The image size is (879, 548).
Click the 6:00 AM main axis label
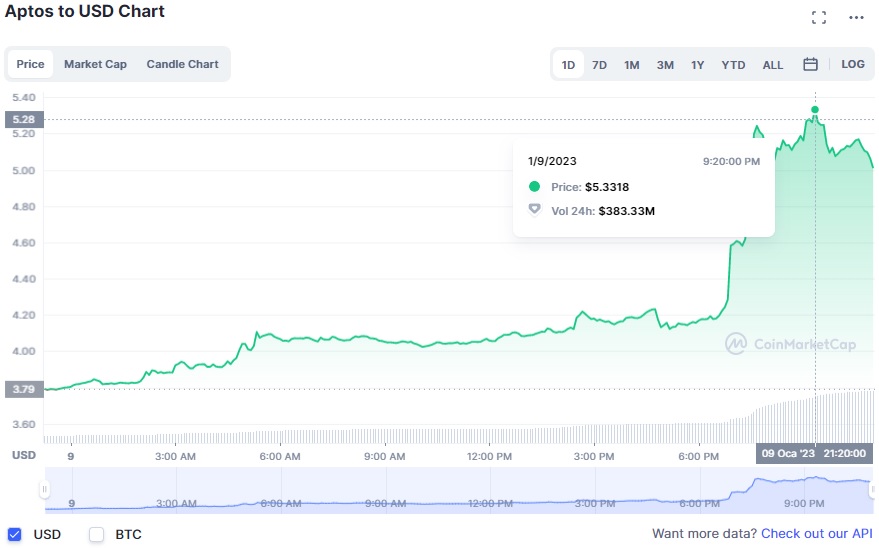[280, 457]
